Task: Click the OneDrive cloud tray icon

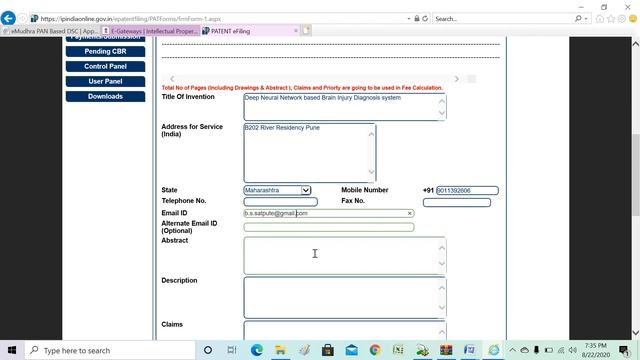Action: click(524, 350)
